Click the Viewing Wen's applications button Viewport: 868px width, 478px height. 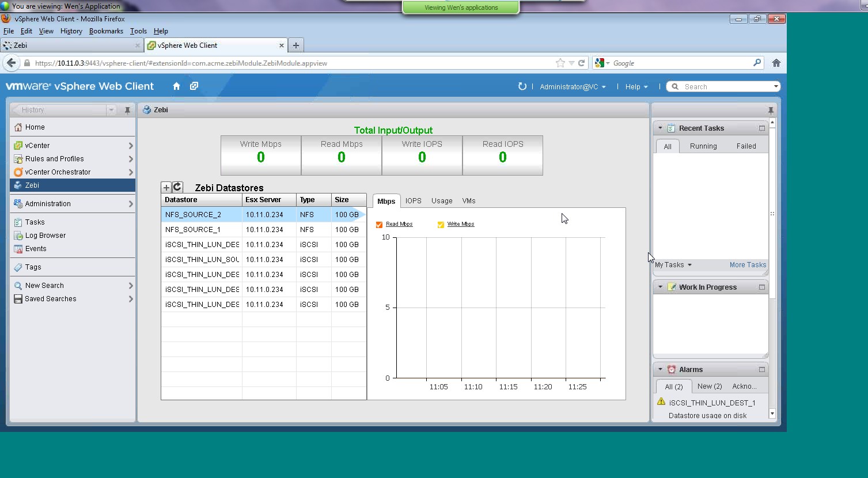click(461, 7)
